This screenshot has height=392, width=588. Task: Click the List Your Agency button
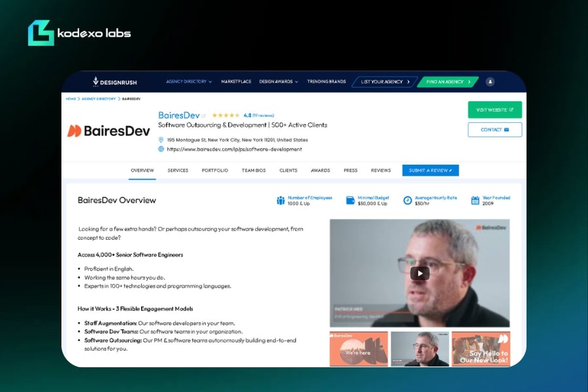385,82
